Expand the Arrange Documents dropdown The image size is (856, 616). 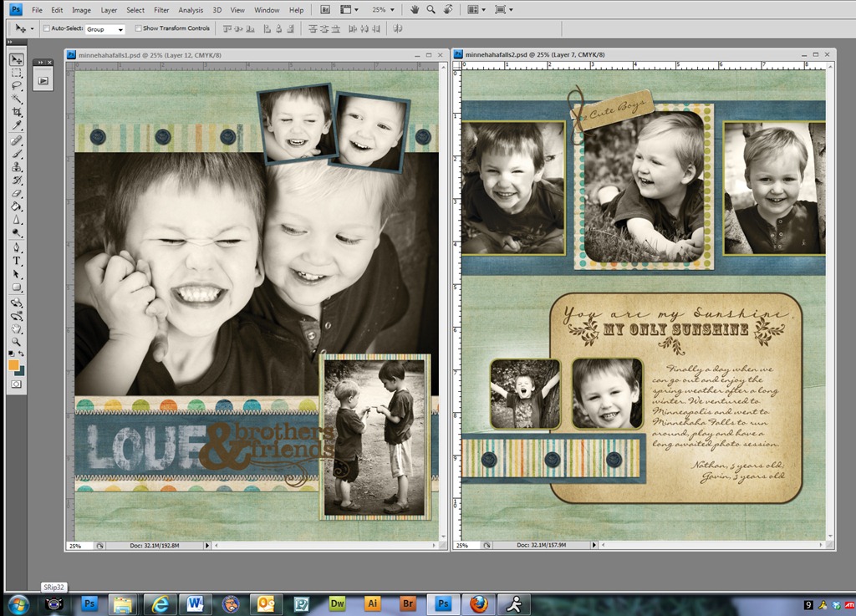pos(476,10)
